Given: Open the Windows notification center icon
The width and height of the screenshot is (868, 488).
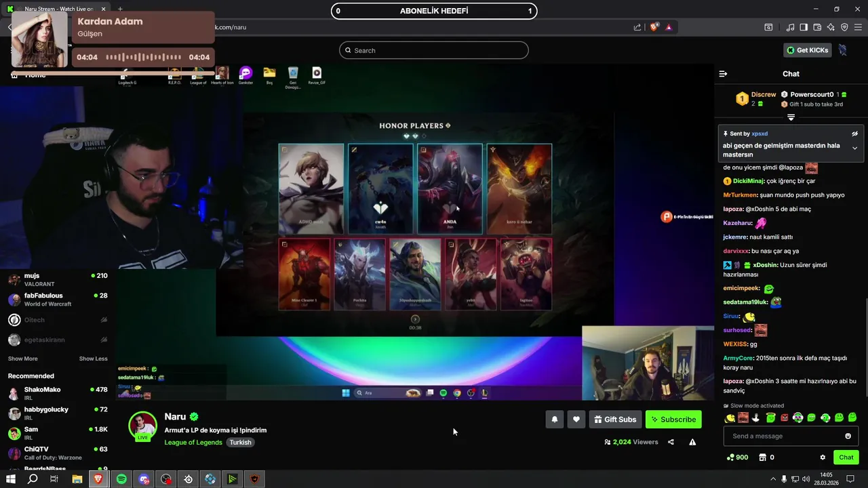Looking at the screenshot, I should (x=850, y=479).
